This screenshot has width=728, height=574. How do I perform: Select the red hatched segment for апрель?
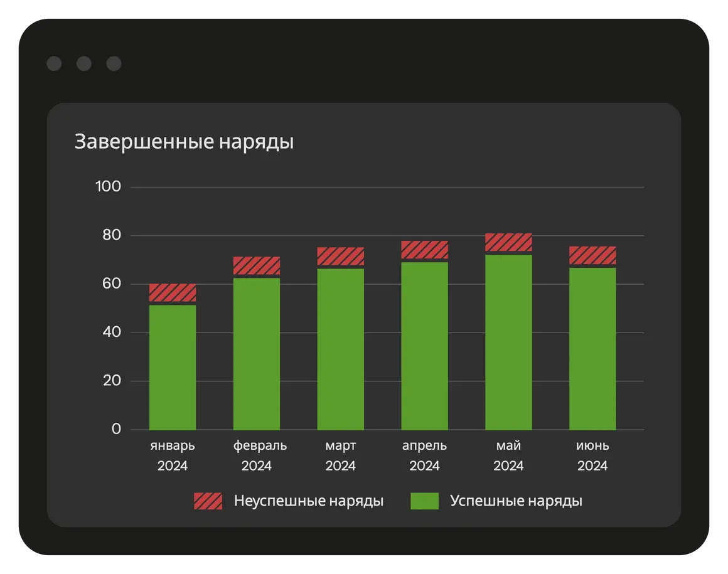coord(425,250)
